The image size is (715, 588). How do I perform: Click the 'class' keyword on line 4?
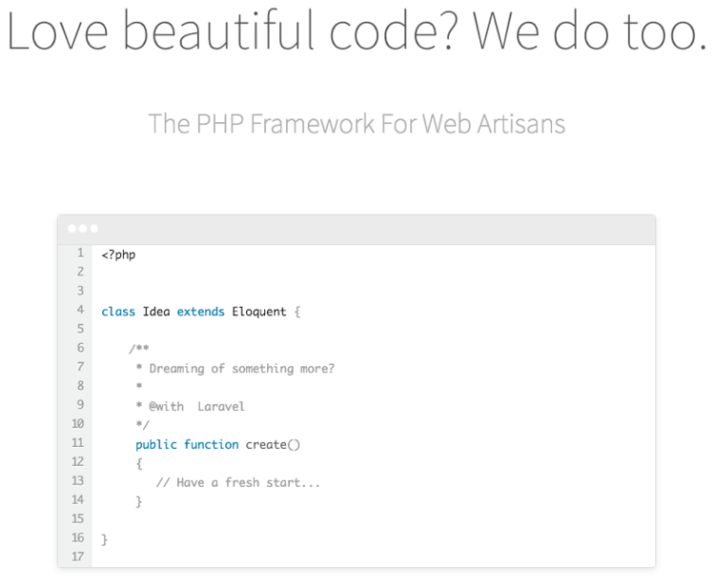118,312
